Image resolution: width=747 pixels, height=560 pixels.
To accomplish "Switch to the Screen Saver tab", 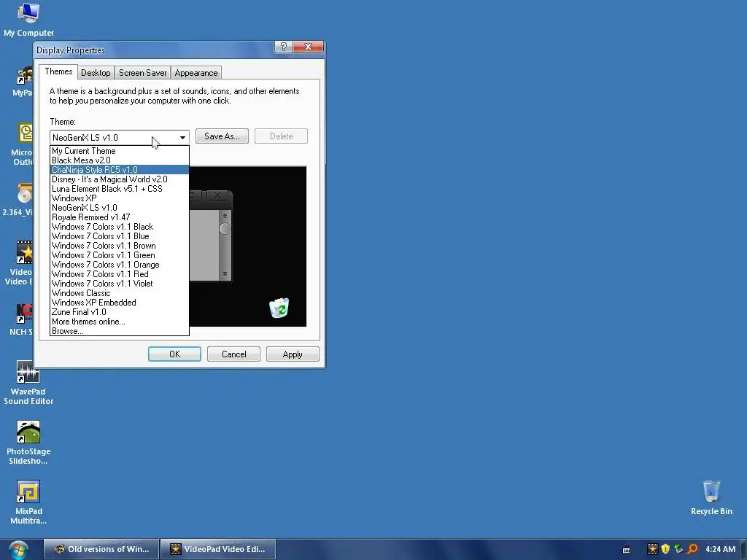I will pyautogui.click(x=142, y=73).
